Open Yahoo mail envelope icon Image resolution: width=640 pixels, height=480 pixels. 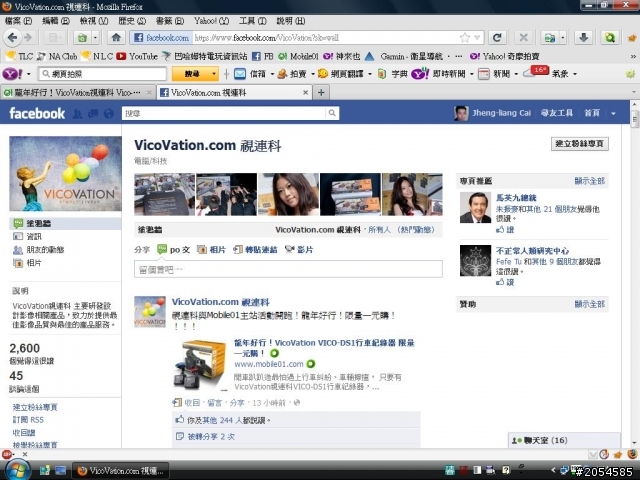(240, 74)
